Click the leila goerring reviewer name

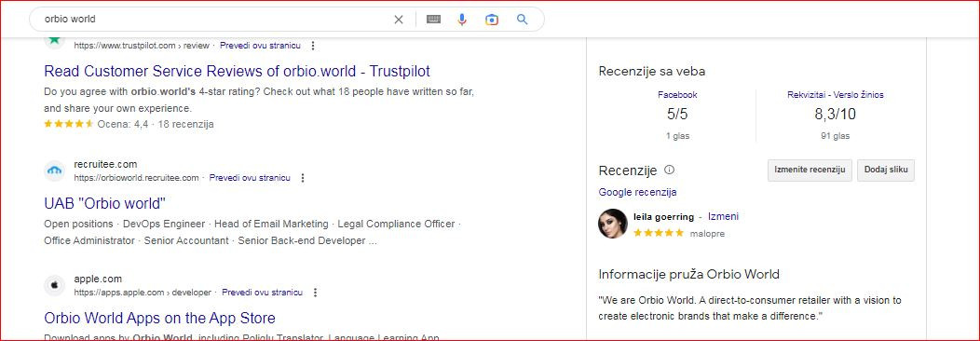coord(664,217)
